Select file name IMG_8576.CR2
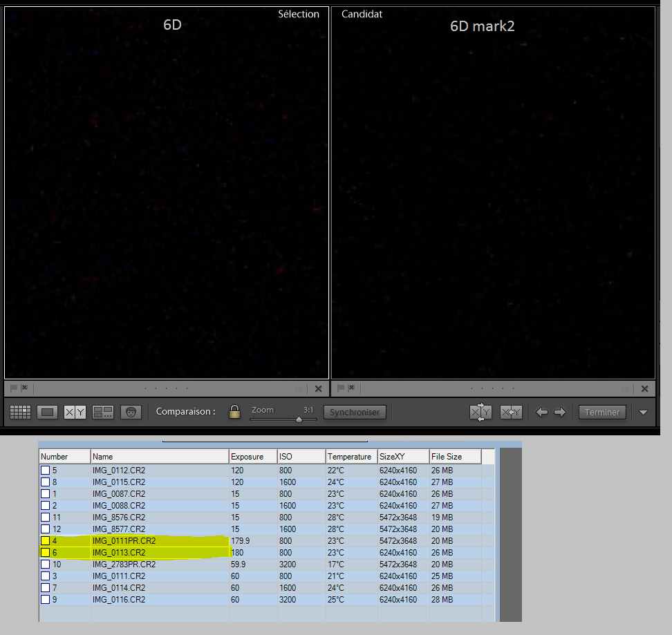 [x=119, y=518]
